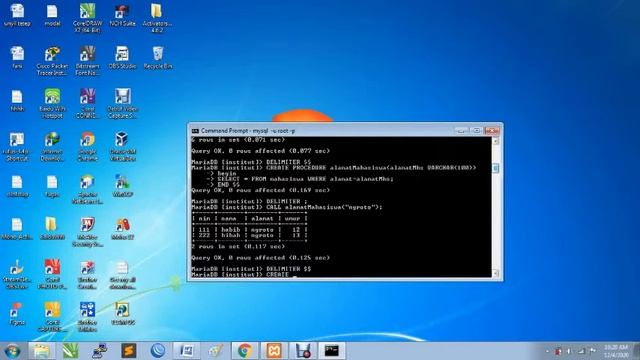Open the Google Chrome desktop shortcut
Viewport: 640px width, 360px height.
(87, 146)
